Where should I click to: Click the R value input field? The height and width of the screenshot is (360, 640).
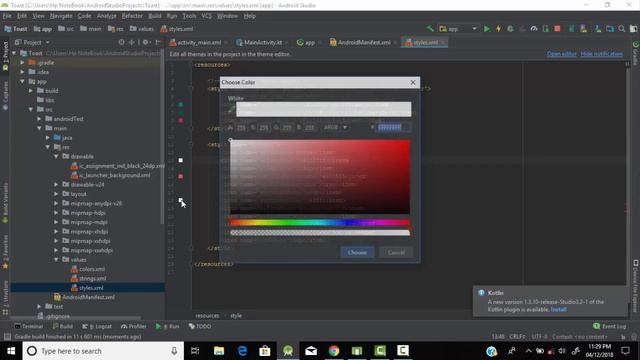[264, 127]
